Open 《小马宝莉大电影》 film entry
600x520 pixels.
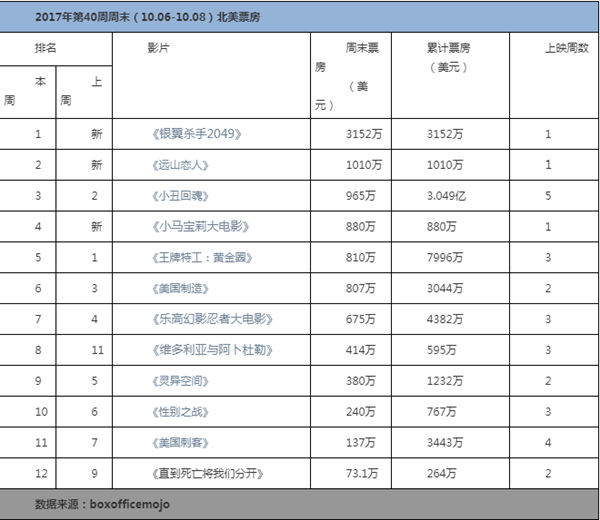point(195,227)
